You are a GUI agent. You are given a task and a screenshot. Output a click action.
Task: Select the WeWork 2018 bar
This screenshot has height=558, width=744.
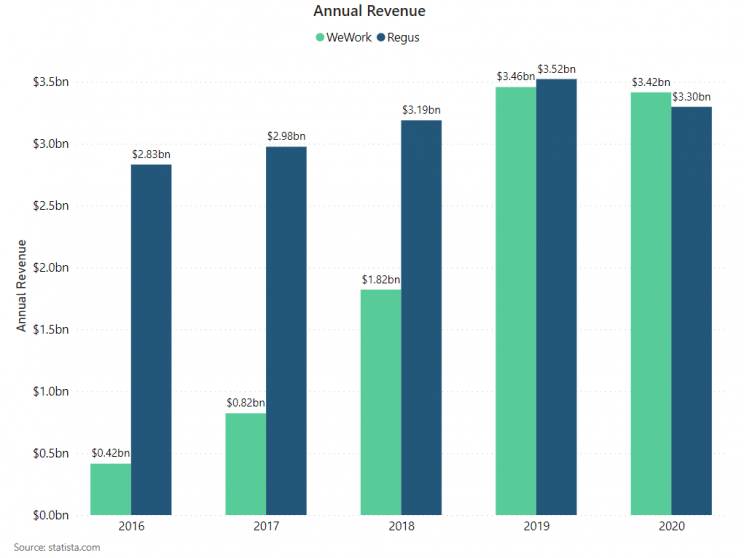381,402
